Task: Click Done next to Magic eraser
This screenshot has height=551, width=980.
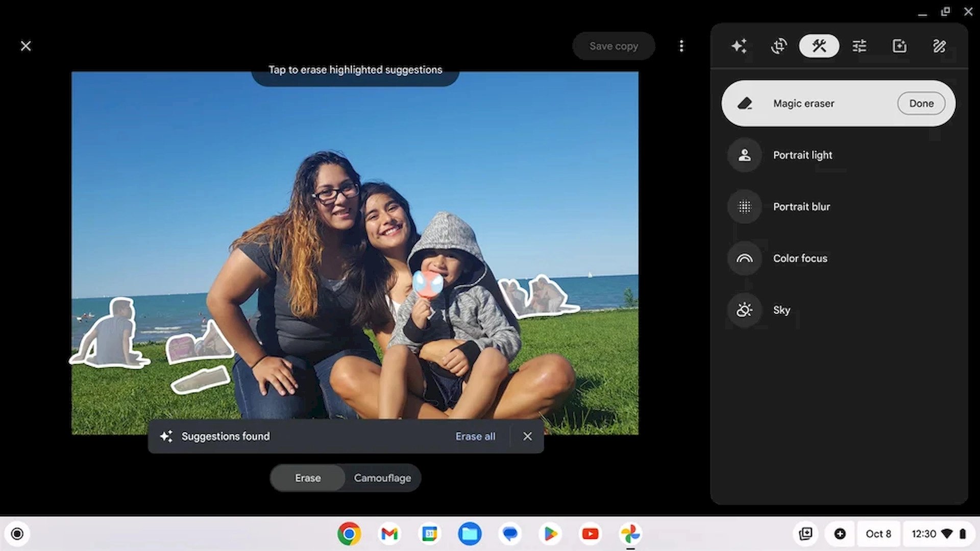Action: coord(921,103)
